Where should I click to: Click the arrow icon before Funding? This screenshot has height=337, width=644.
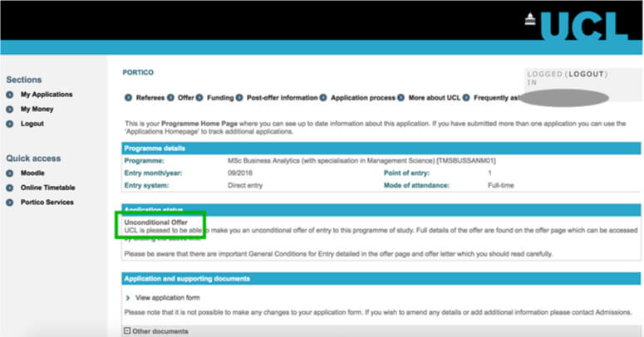click(x=199, y=98)
